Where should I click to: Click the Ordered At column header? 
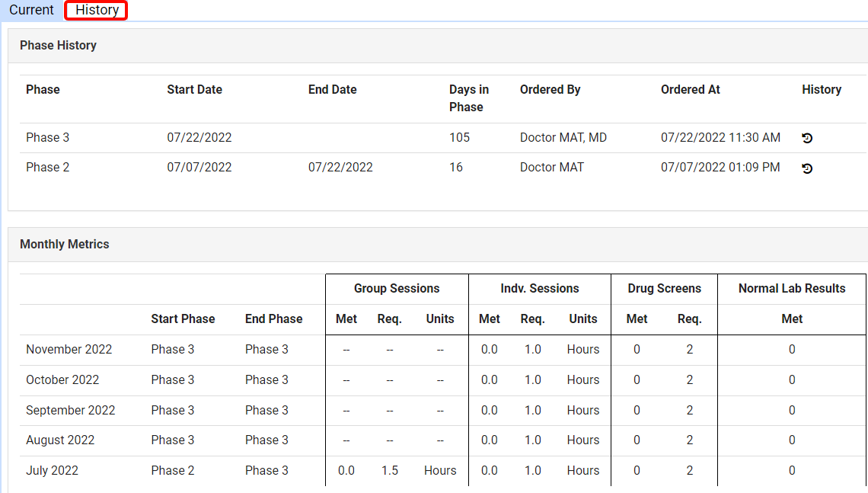(x=690, y=90)
